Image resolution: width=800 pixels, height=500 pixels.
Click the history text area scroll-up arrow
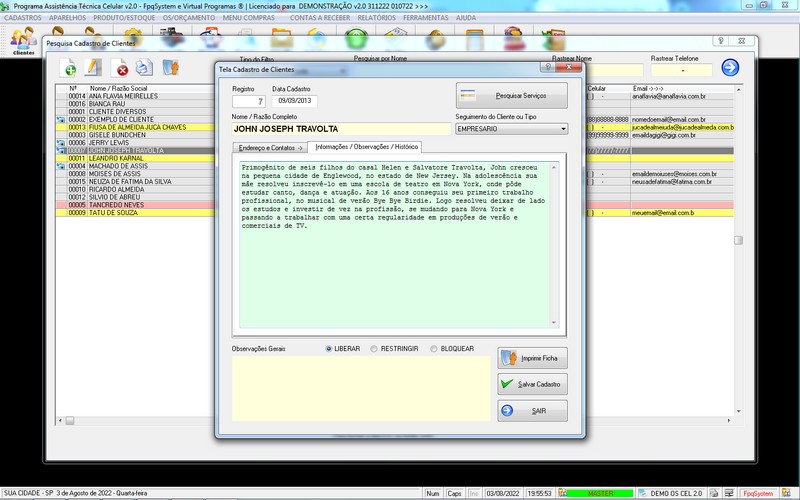coord(554,167)
